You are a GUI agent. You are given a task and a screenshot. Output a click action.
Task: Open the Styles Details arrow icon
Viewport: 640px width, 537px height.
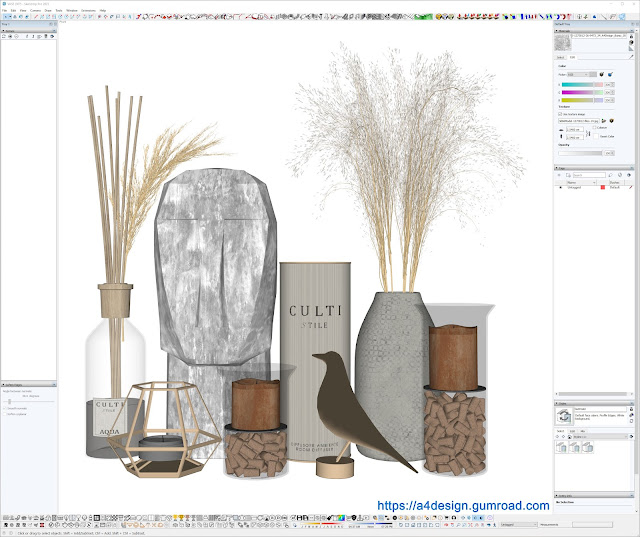click(631, 437)
